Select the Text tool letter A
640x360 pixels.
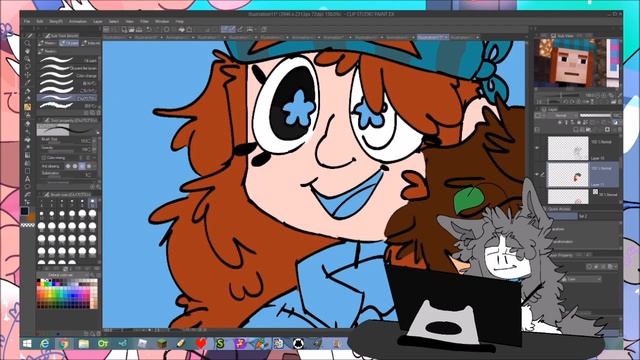tap(27, 179)
